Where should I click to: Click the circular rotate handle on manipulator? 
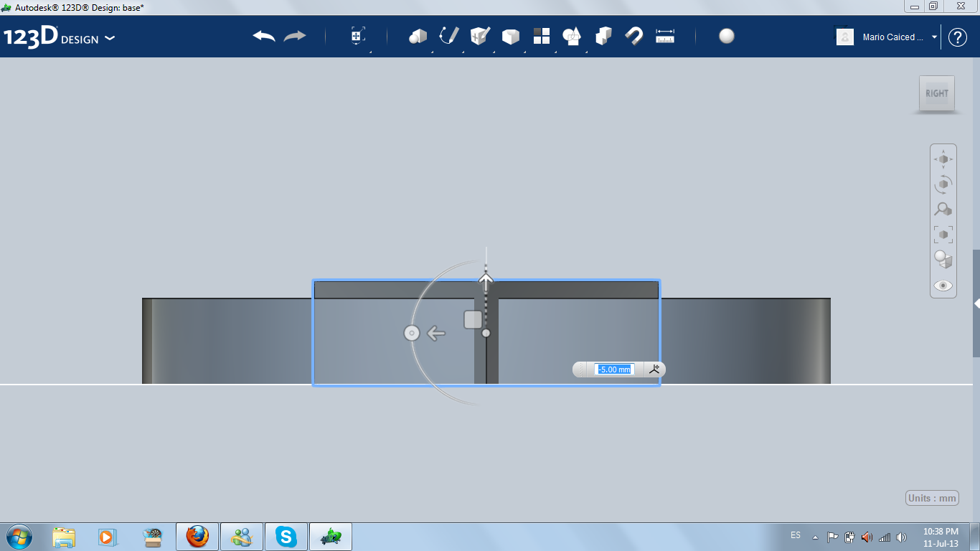411,333
